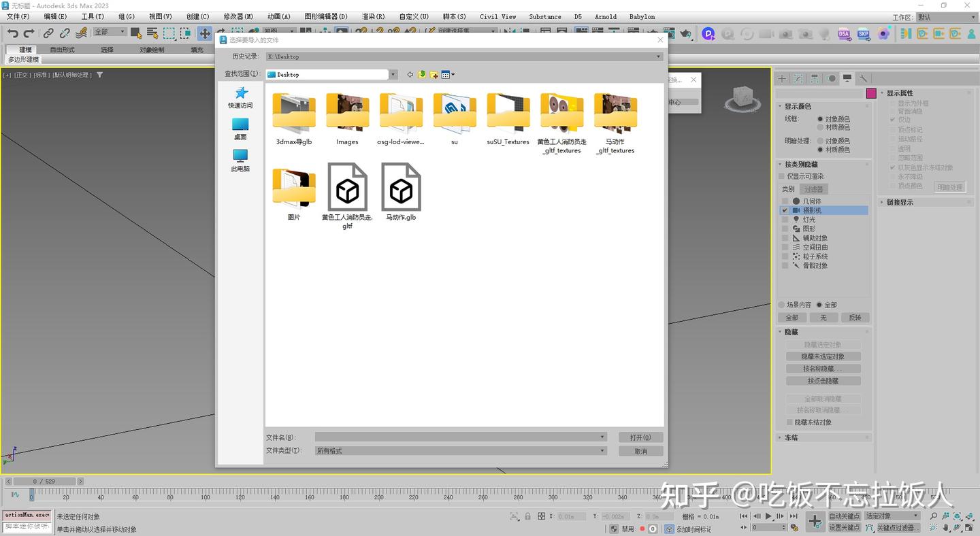Open the 渲染(R) menu
This screenshot has width=980, height=536.
373,16
